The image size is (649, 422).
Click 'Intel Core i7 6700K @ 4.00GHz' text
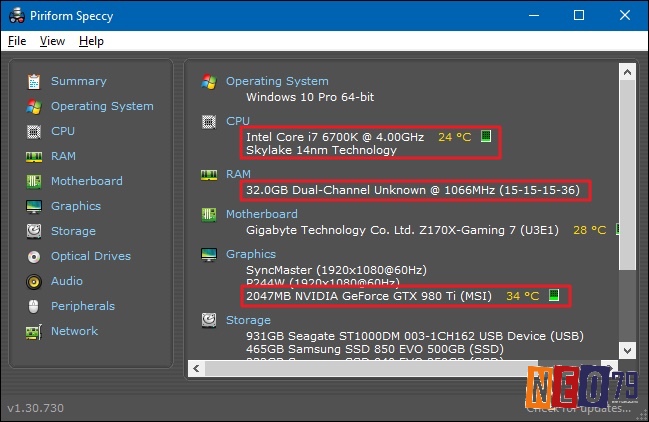click(x=335, y=137)
